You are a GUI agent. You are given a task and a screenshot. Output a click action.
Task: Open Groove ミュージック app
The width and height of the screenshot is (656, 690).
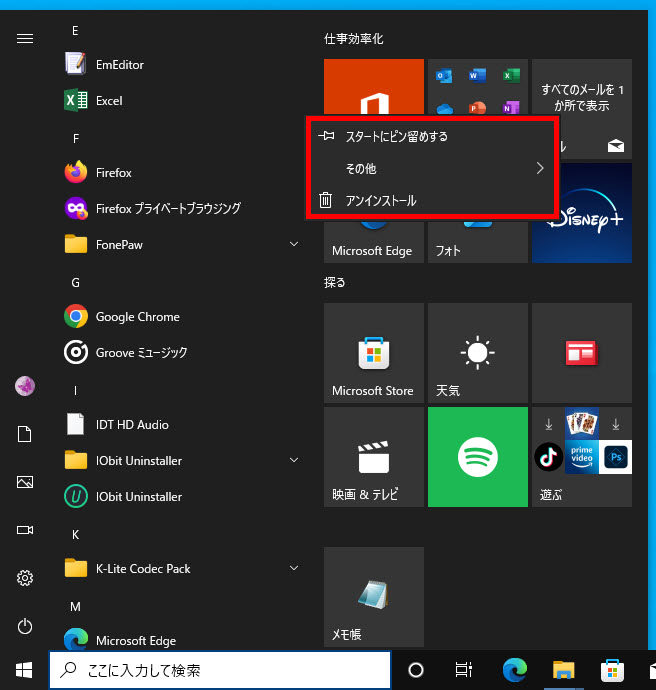coord(140,353)
